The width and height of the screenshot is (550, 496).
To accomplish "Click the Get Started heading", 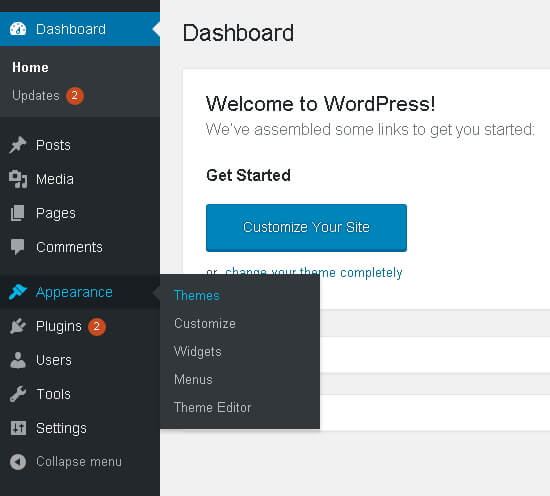I will [x=248, y=175].
